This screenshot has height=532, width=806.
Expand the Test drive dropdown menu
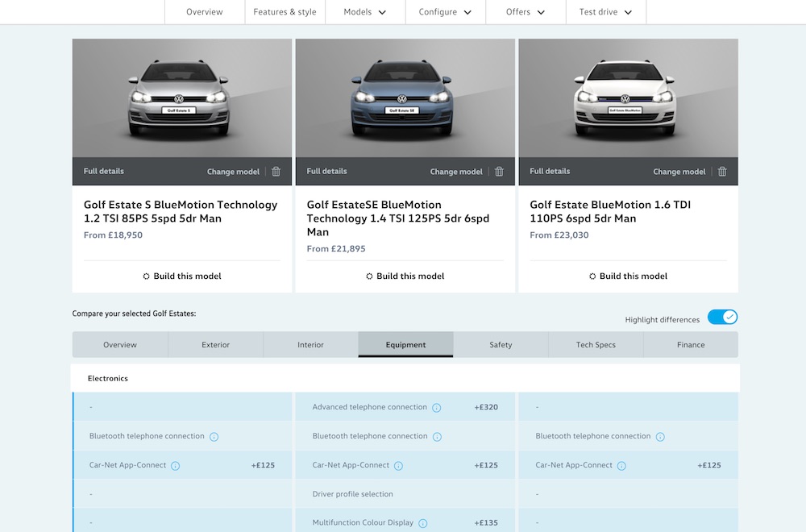pyautogui.click(x=605, y=12)
